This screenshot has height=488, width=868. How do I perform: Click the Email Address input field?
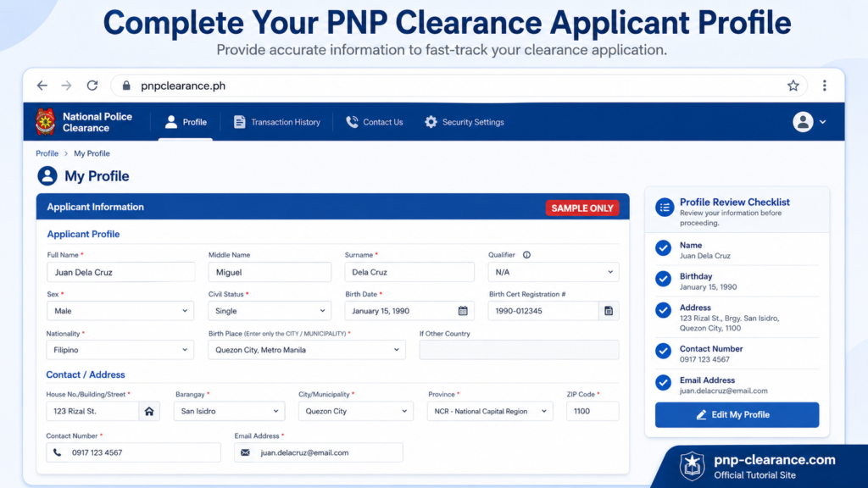(319, 452)
